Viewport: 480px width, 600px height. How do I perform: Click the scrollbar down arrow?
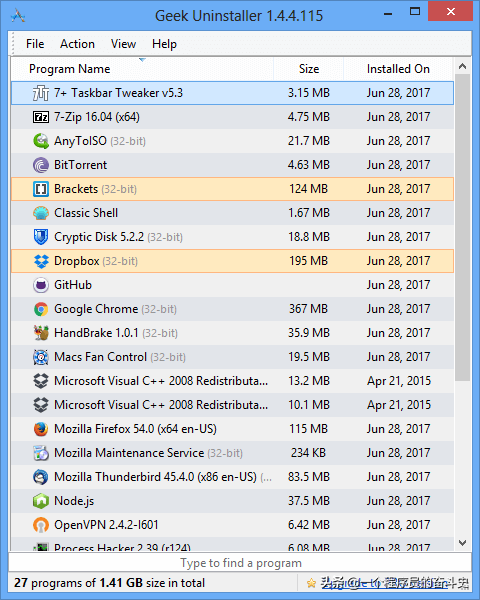tap(462, 543)
